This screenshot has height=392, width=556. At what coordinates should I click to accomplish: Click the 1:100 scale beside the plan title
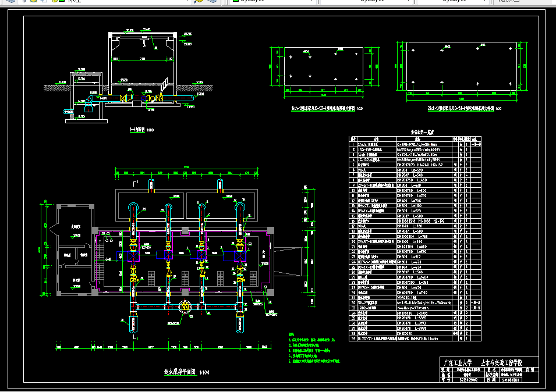[204, 373]
